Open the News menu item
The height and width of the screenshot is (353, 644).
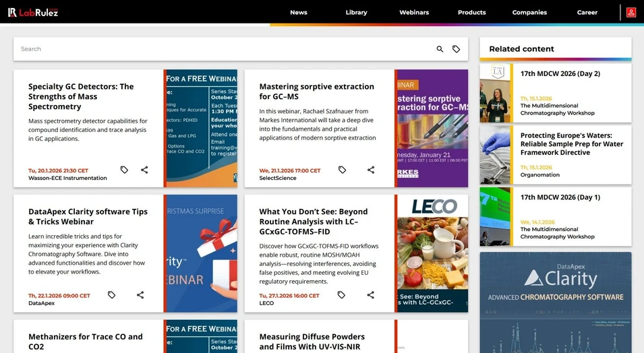[299, 12]
